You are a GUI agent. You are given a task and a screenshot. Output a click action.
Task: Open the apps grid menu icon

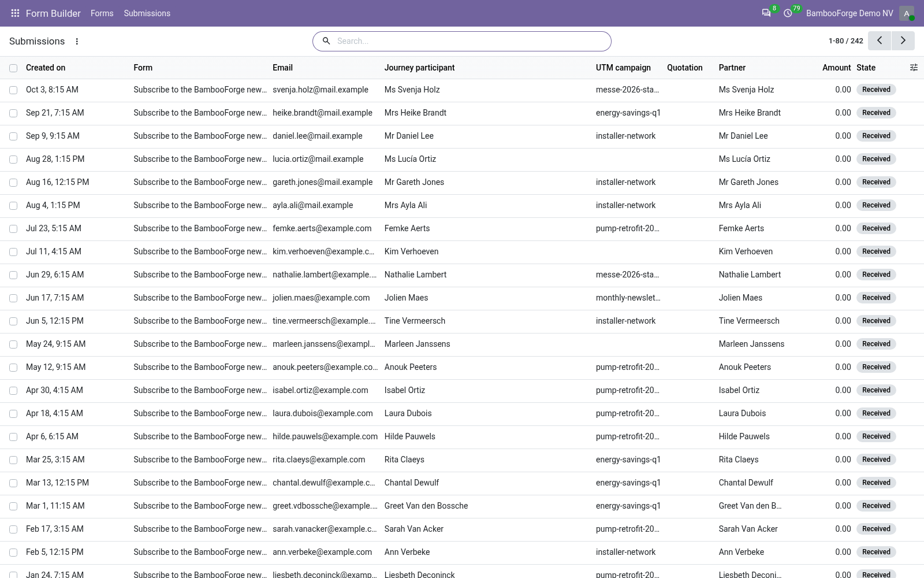pos(16,13)
